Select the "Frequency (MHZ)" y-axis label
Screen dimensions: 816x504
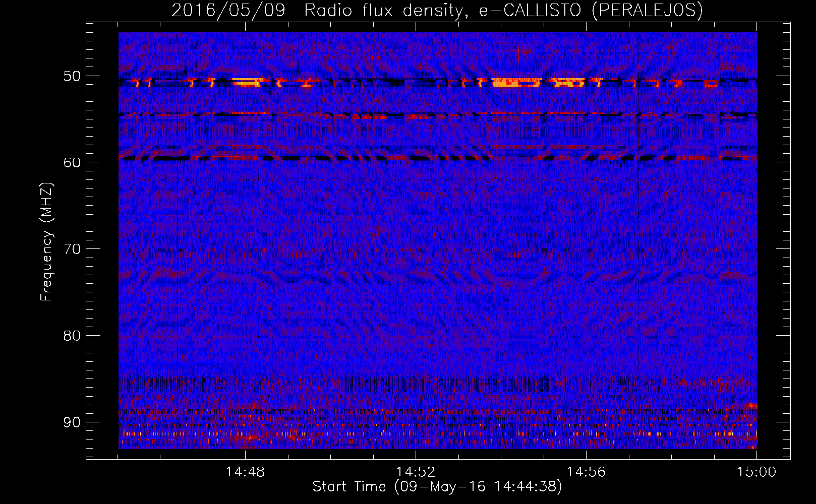point(46,242)
